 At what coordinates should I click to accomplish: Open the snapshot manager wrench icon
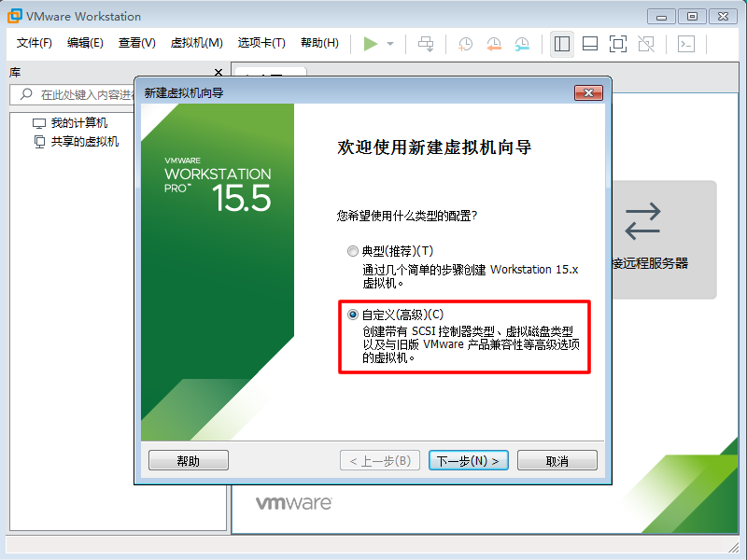522,44
